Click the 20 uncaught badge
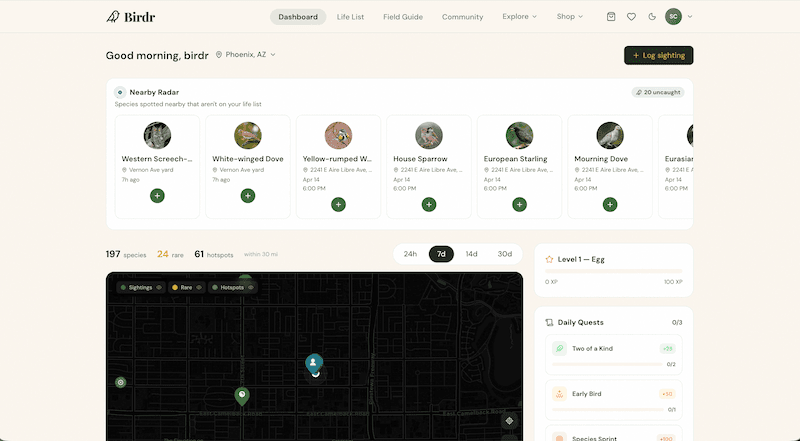The height and width of the screenshot is (441, 800). [x=658, y=92]
